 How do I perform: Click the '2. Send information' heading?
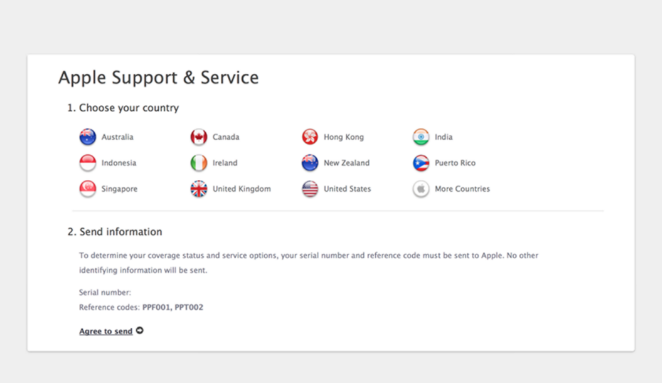(115, 232)
